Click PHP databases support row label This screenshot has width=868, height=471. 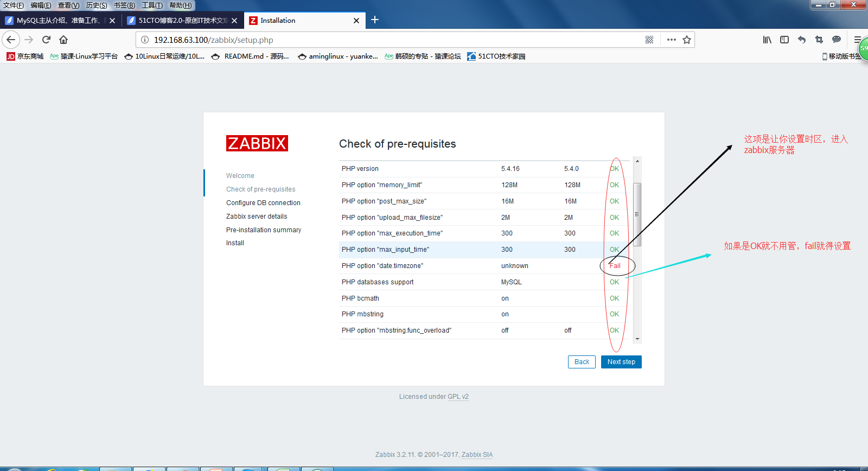[x=378, y=282]
